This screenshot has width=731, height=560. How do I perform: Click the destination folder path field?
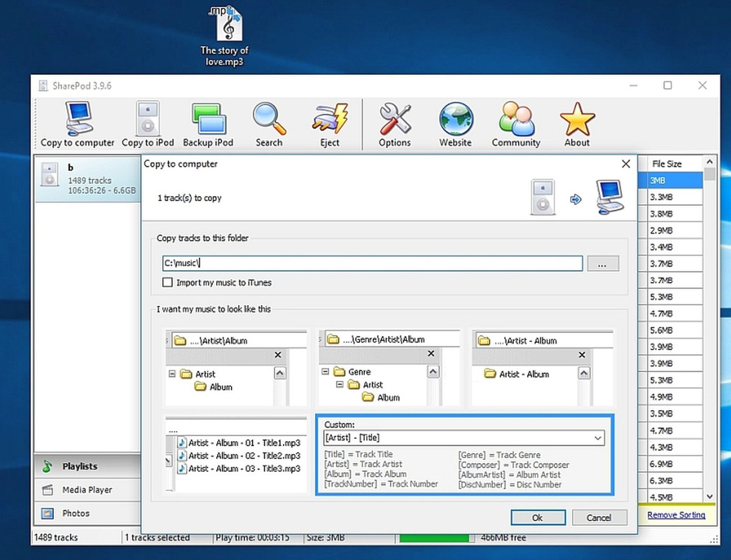click(x=373, y=263)
